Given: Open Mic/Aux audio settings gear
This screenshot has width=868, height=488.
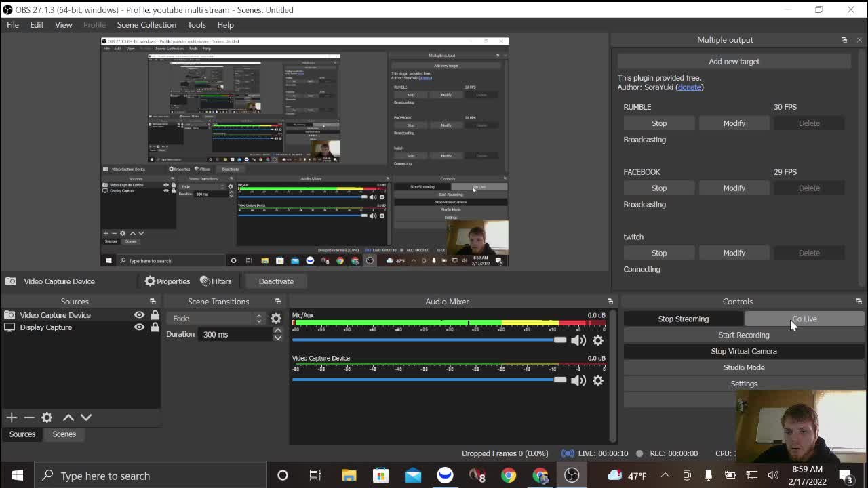Looking at the screenshot, I should 598,340.
